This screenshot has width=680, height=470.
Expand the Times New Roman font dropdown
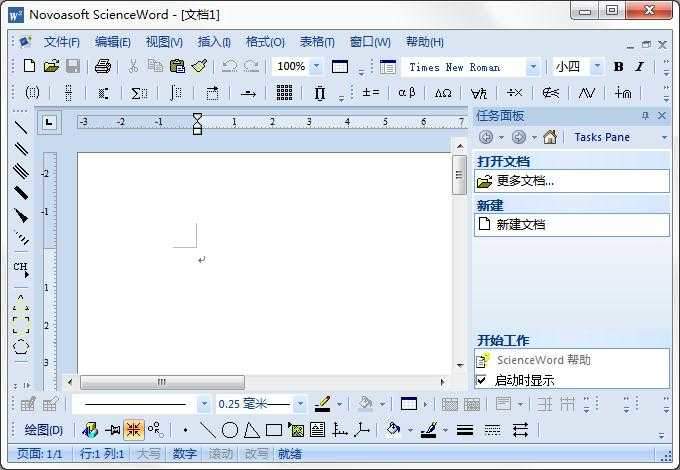point(533,67)
